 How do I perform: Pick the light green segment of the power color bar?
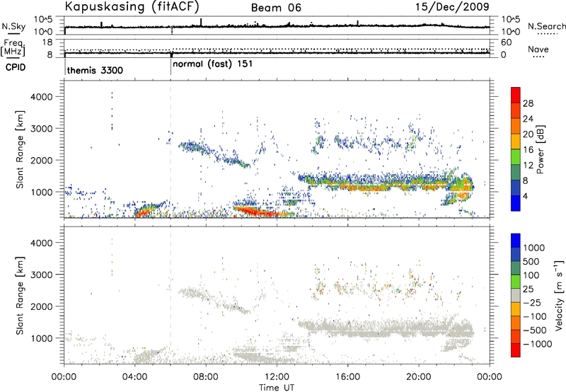pyautogui.click(x=516, y=157)
